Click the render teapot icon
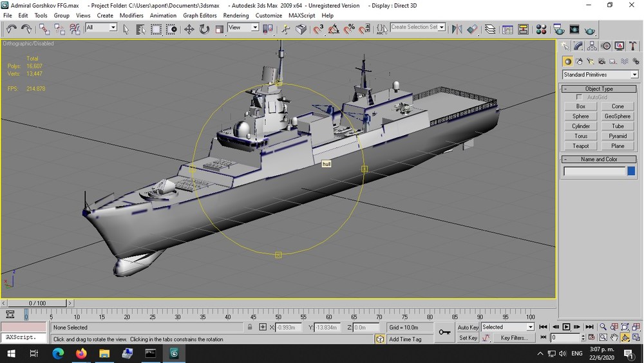 590,30
